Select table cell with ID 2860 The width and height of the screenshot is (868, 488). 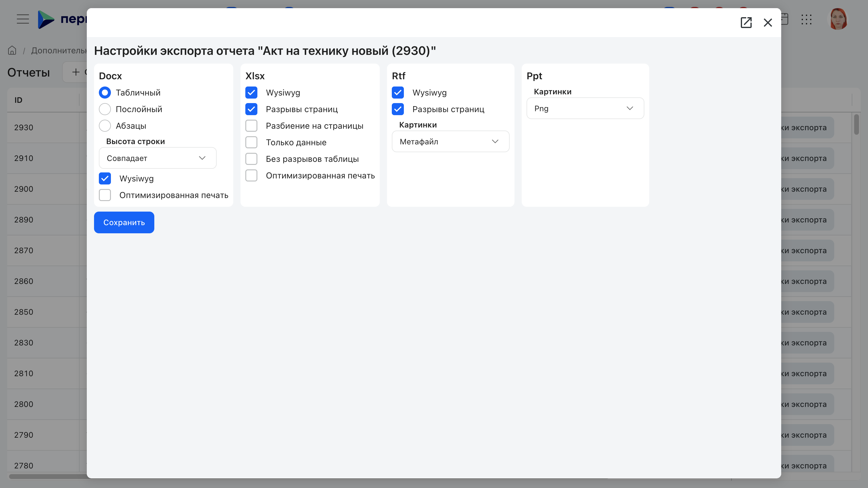(x=43, y=281)
